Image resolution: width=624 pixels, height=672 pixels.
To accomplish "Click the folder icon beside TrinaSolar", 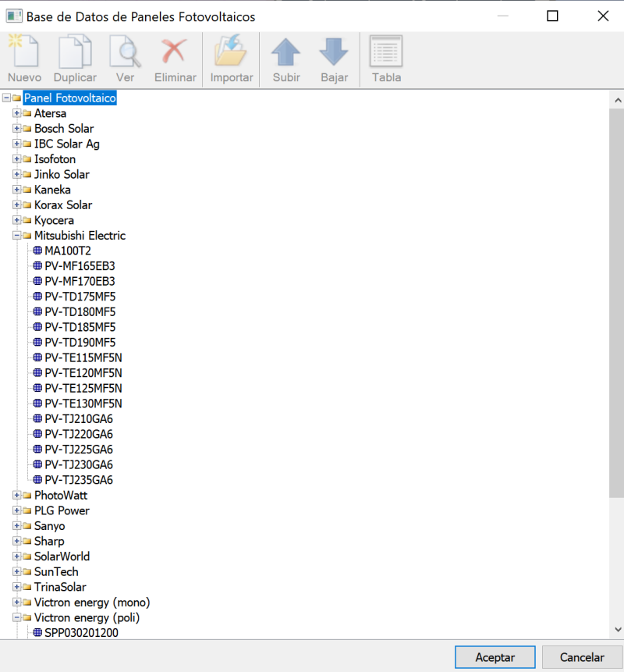I will point(27,587).
